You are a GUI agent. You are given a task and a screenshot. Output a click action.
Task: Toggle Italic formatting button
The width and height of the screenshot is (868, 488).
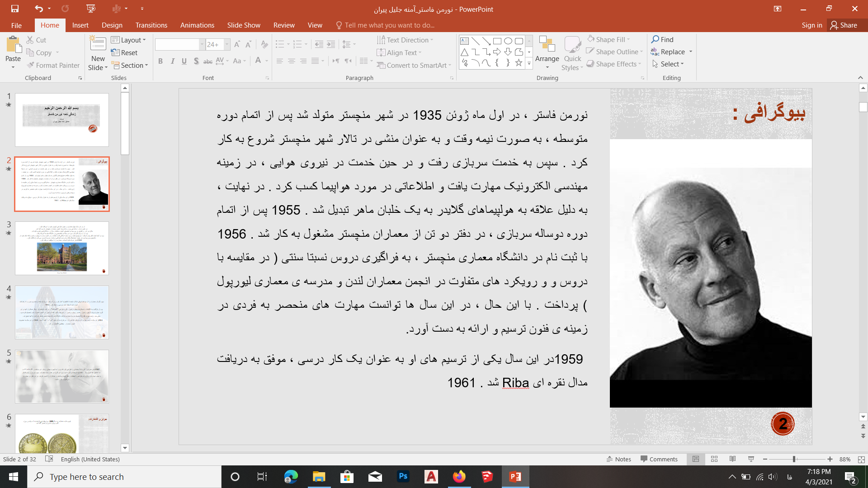pyautogui.click(x=172, y=61)
